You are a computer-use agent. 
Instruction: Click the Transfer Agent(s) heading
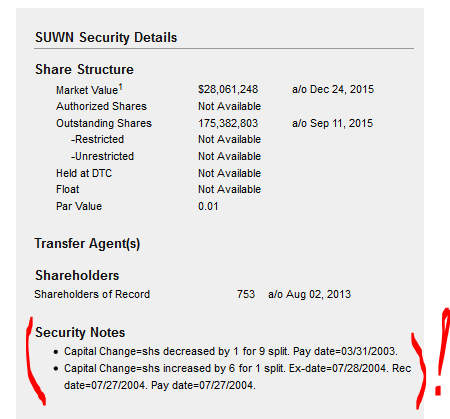pos(87,244)
